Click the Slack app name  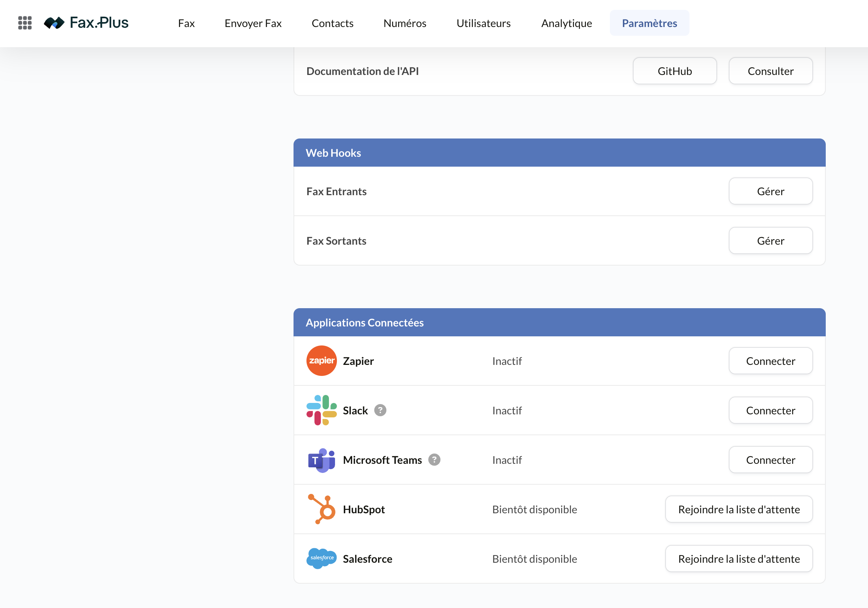coord(355,411)
